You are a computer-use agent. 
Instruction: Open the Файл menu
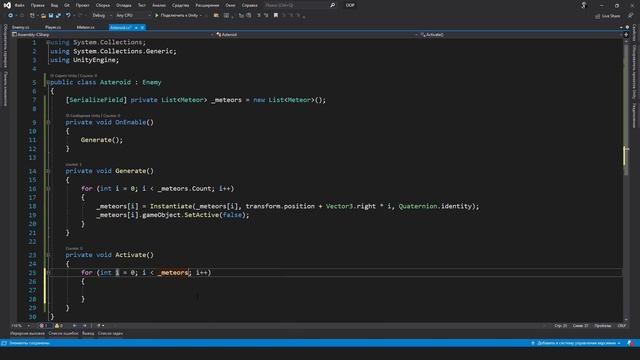20,5
